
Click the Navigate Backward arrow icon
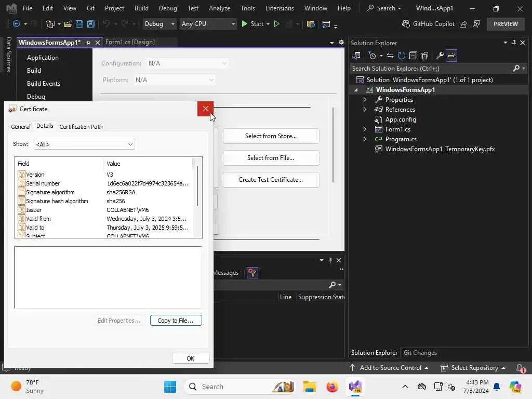click(16, 24)
